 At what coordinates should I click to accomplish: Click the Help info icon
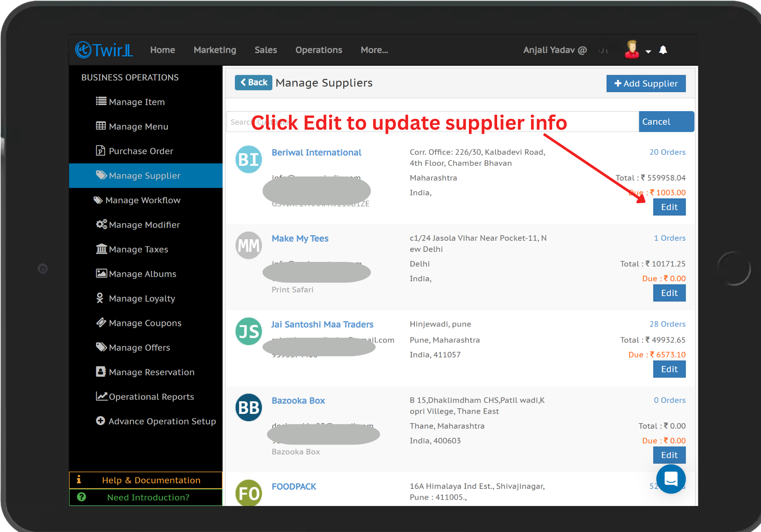[79, 480]
